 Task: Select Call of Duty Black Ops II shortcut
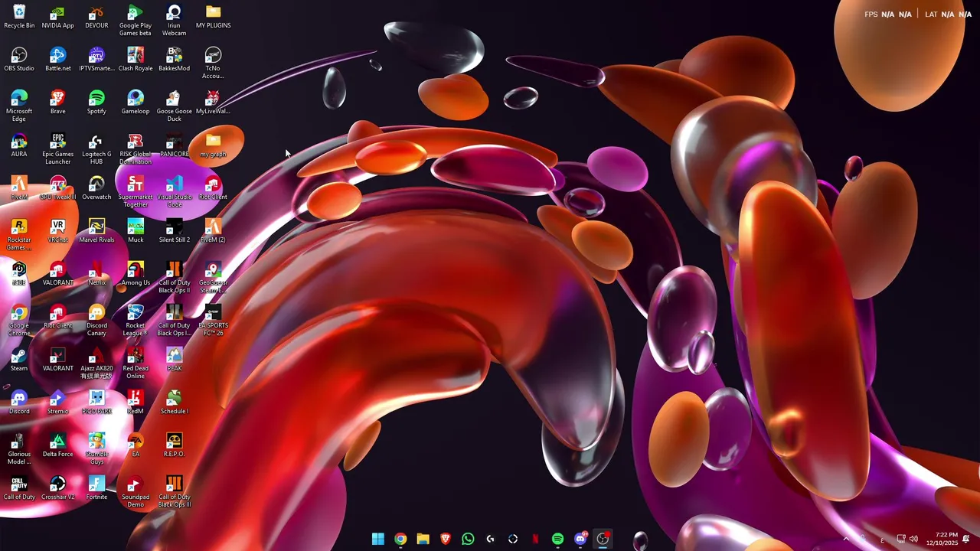[174, 278]
